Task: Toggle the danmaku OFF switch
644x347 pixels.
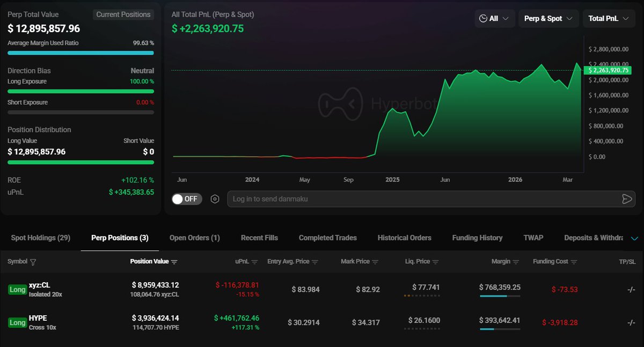Action: point(187,199)
